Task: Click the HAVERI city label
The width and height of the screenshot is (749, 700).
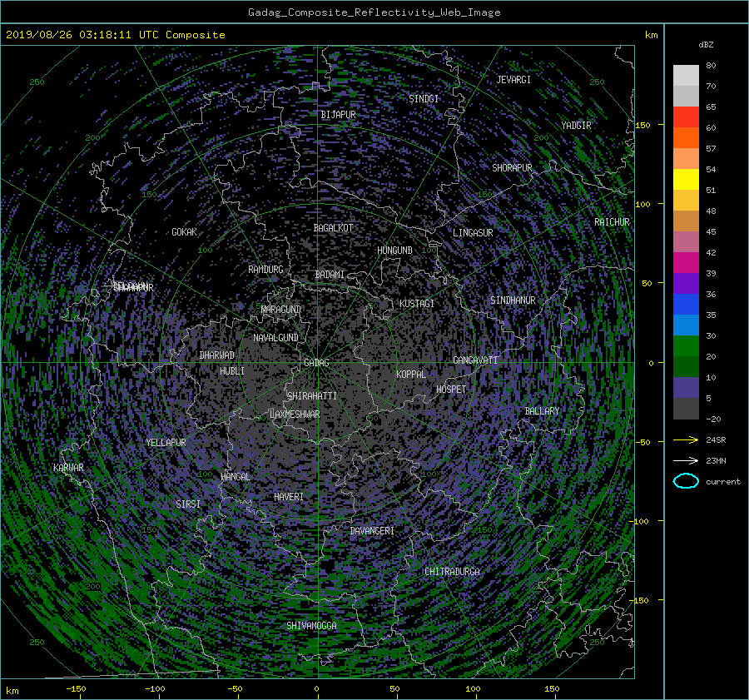Action: point(289,497)
